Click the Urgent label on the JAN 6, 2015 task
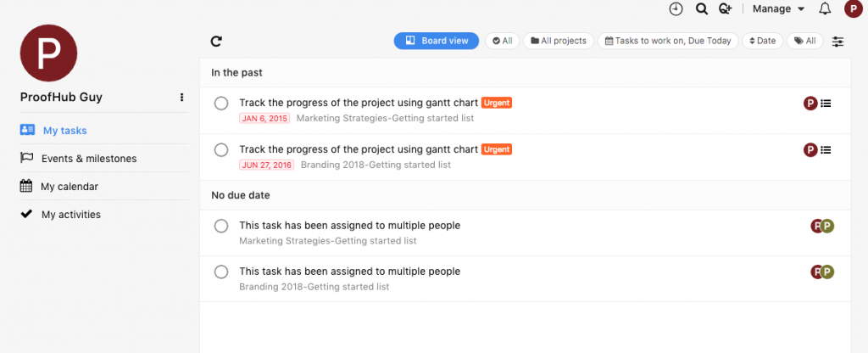The width and height of the screenshot is (868, 353). coord(497,103)
